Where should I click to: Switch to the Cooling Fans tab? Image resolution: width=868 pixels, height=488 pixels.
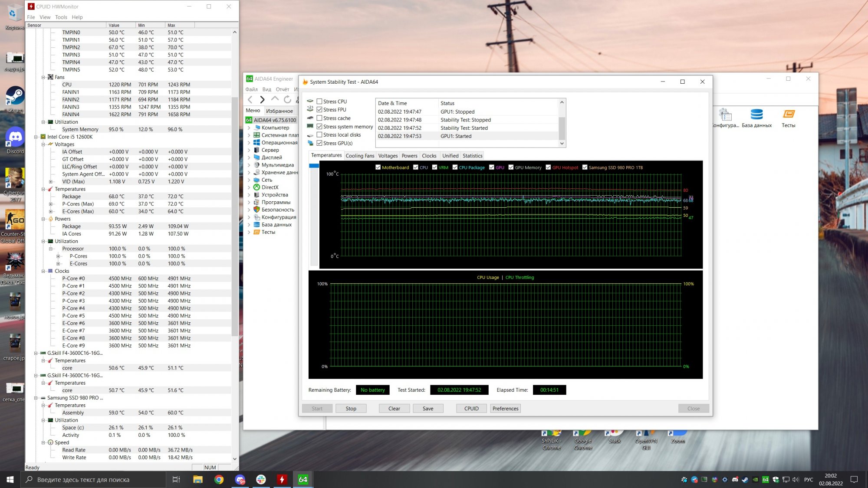(x=359, y=156)
